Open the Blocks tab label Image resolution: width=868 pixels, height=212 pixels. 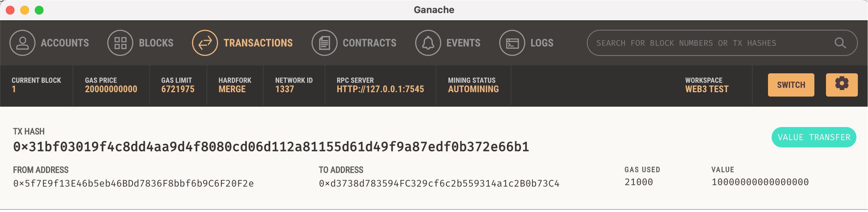point(156,43)
